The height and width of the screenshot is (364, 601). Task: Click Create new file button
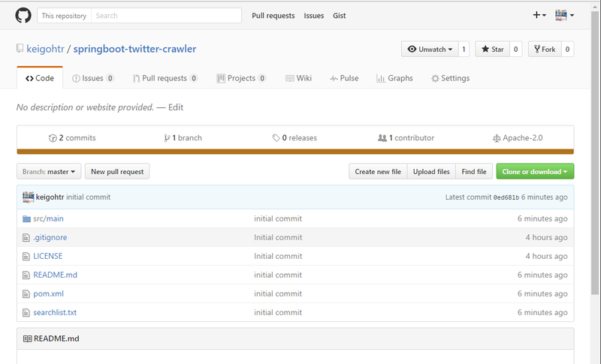click(378, 171)
